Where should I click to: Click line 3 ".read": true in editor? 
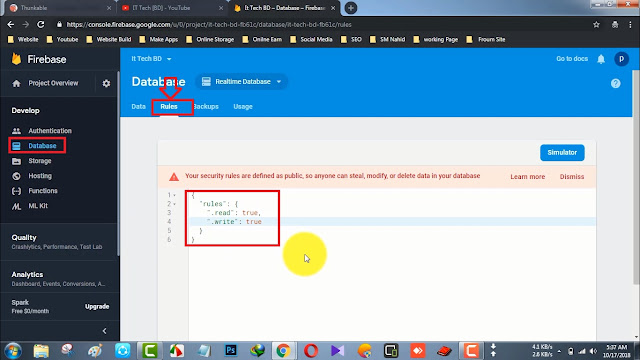point(233,213)
